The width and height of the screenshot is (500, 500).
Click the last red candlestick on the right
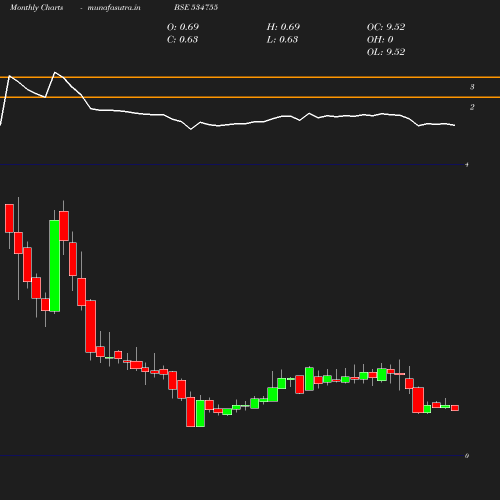pyautogui.click(x=455, y=408)
